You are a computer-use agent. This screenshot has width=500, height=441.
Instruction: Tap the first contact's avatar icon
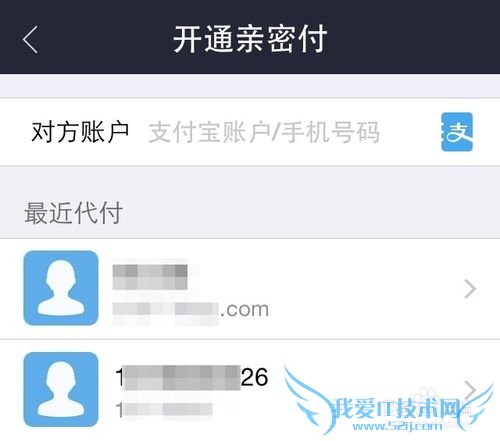pos(61,288)
